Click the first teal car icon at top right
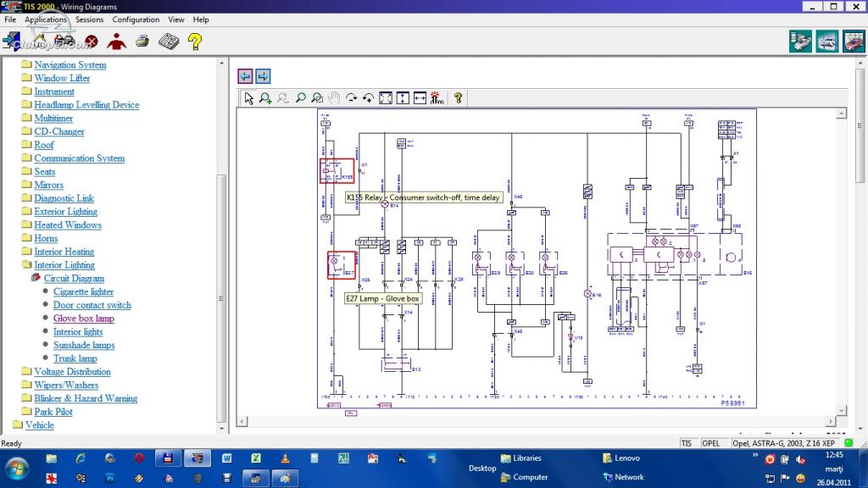 (800, 42)
